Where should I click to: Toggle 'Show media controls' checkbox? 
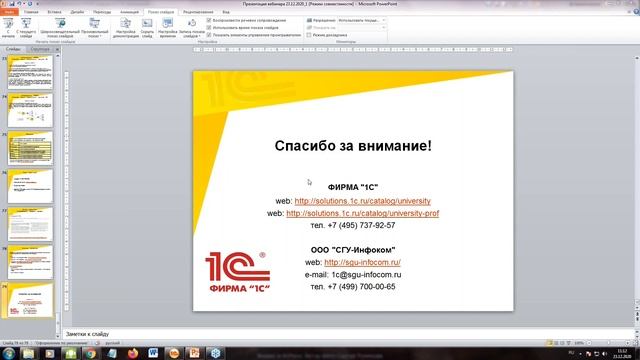coord(209,35)
